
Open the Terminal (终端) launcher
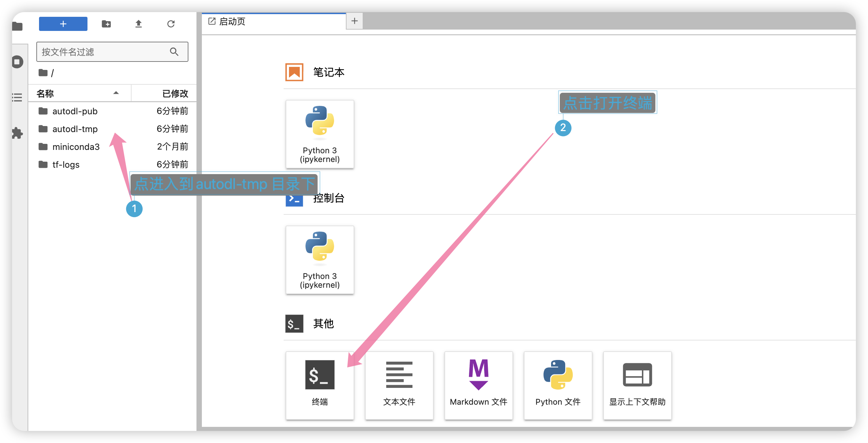click(x=319, y=385)
